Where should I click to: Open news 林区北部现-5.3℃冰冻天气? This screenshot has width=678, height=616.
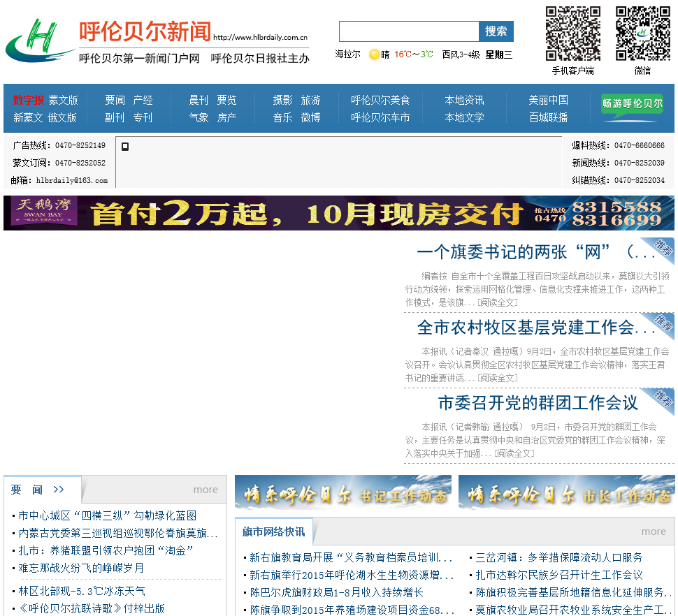[82, 592]
